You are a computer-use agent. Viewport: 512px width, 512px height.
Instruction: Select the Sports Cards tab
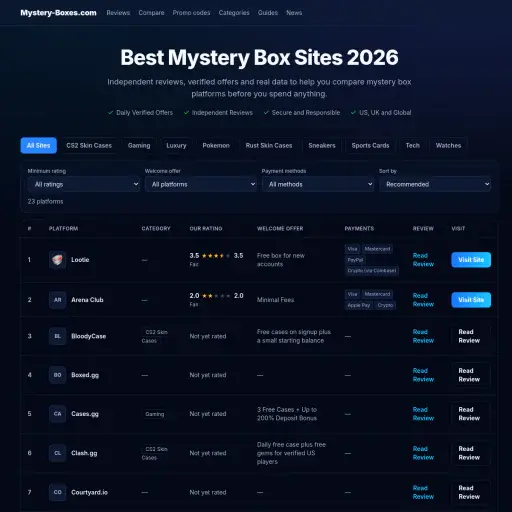370,145
